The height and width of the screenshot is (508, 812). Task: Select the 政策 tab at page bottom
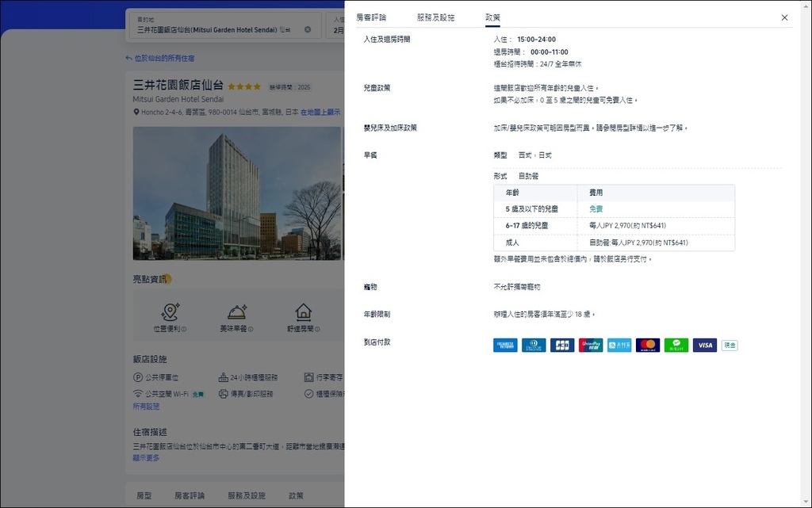296,495
